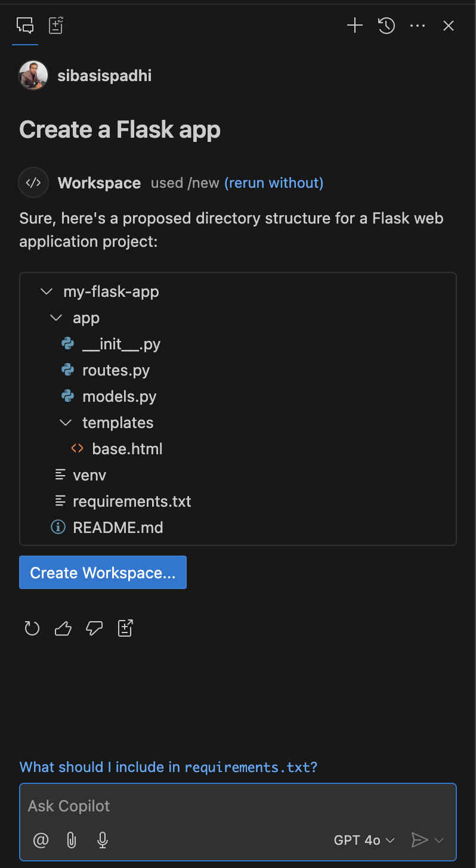Screen dimensions: 476x868
Task: Open chat history
Action: coord(386,26)
